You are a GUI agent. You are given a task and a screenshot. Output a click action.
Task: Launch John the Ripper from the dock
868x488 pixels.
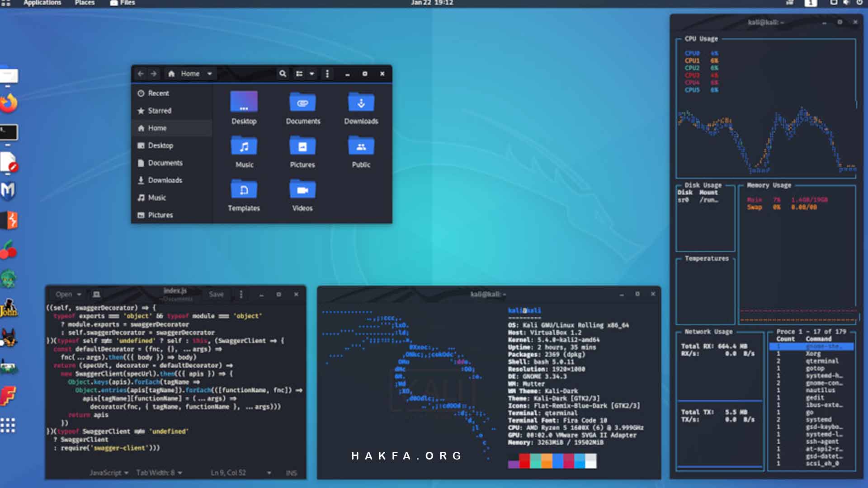(x=8, y=308)
